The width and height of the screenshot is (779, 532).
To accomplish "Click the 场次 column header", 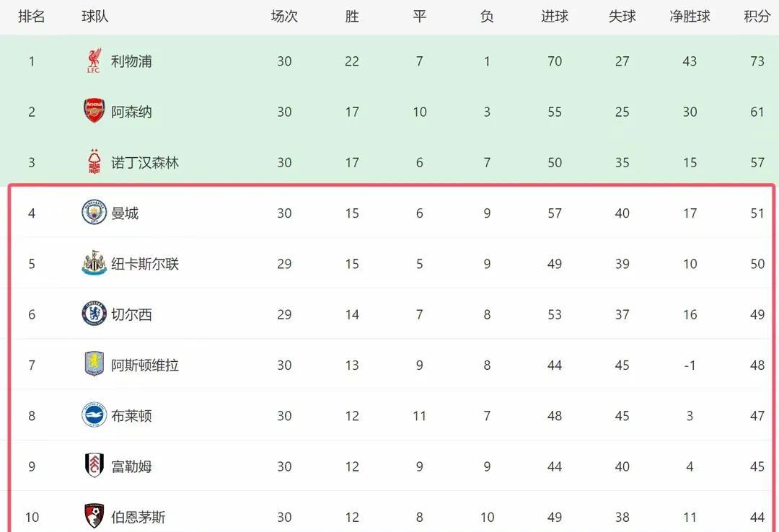I will pos(284,17).
